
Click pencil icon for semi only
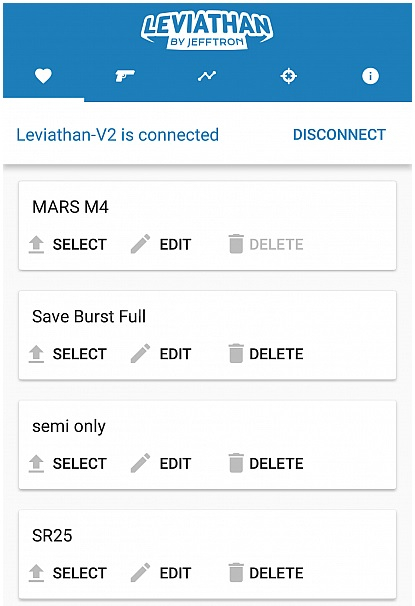[x=140, y=463]
